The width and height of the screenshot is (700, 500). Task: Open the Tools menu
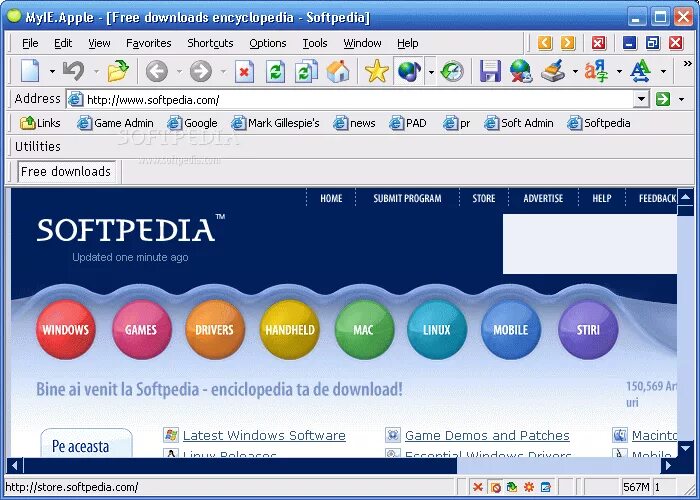point(315,43)
